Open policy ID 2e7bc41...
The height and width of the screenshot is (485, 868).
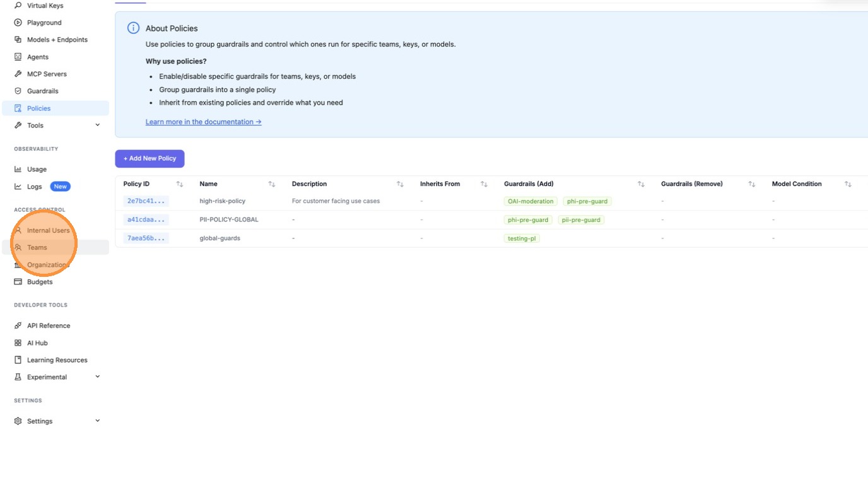pos(146,201)
